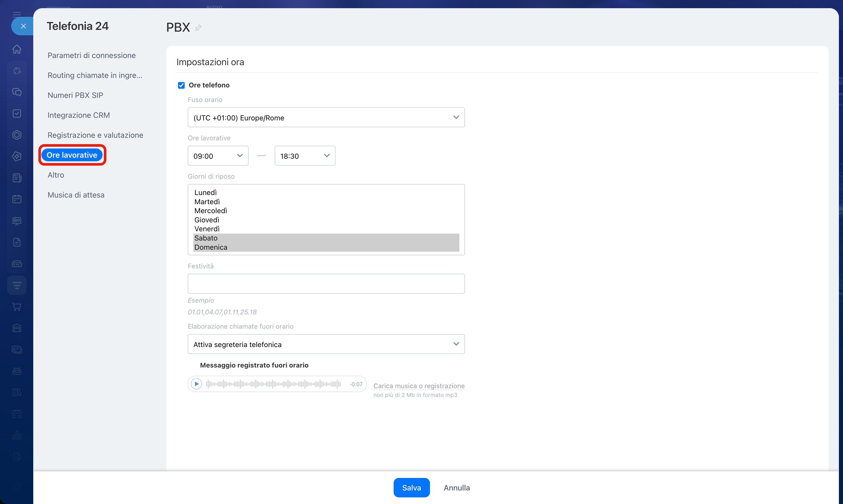Open the shopping cart icon in sidebar
The height and width of the screenshot is (504, 843).
click(x=17, y=307)
